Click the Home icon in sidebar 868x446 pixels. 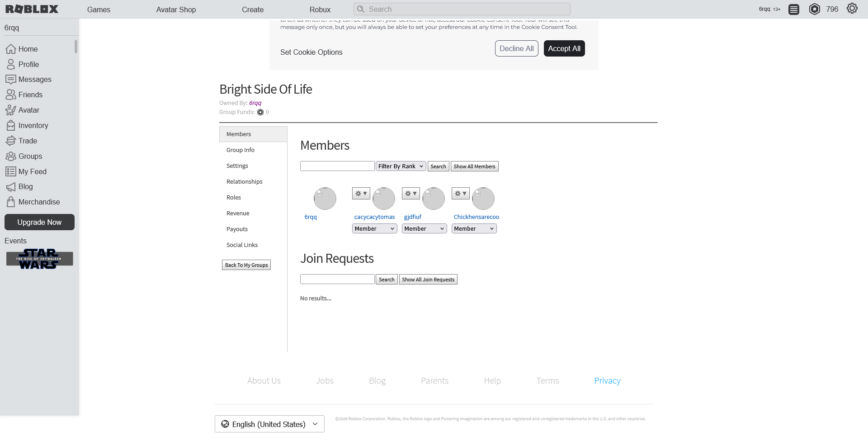click(11, 49)
